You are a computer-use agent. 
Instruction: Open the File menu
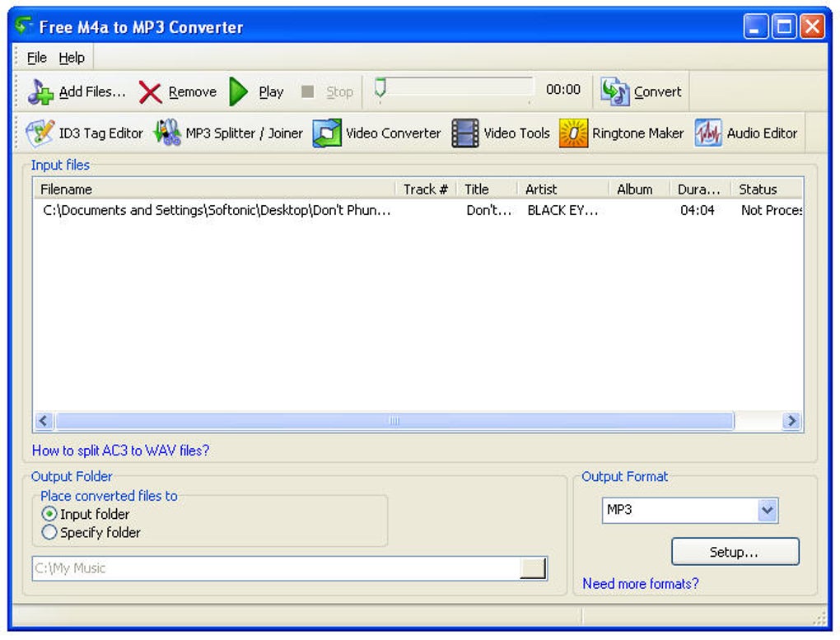click(x=35, y=57)
